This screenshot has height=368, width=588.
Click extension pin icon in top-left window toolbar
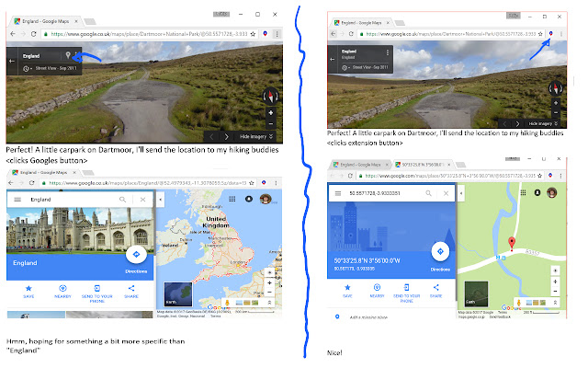[x=266, y=34]
